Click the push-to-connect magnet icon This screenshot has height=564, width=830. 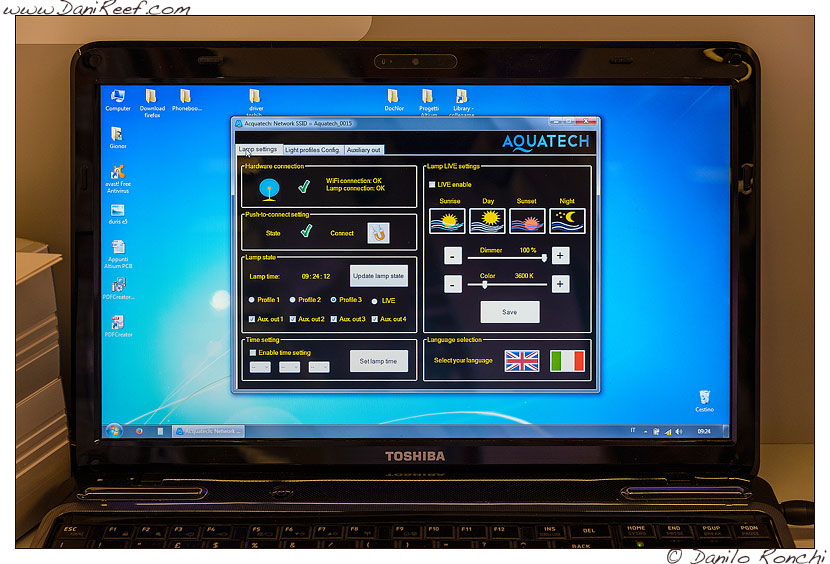tap(378, 233)
